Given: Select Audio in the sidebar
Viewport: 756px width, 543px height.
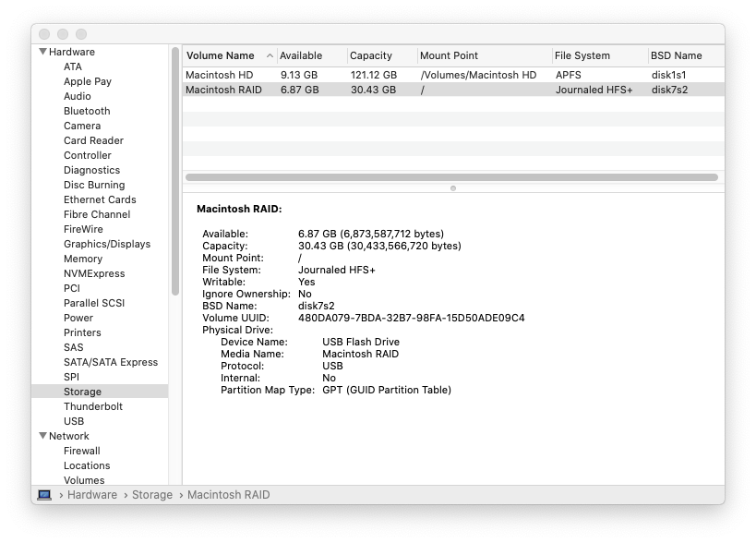Looking at the screenshot, I should 78,96.
